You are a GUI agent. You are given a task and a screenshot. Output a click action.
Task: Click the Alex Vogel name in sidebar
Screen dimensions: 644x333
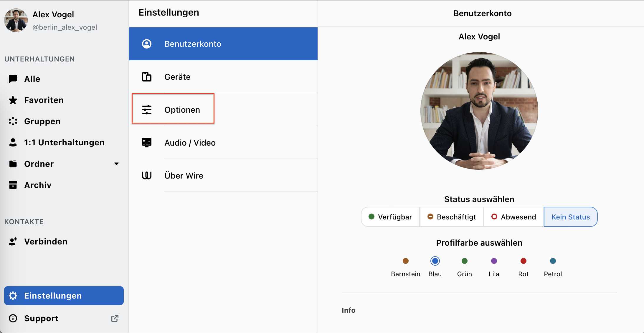(53, 14)
